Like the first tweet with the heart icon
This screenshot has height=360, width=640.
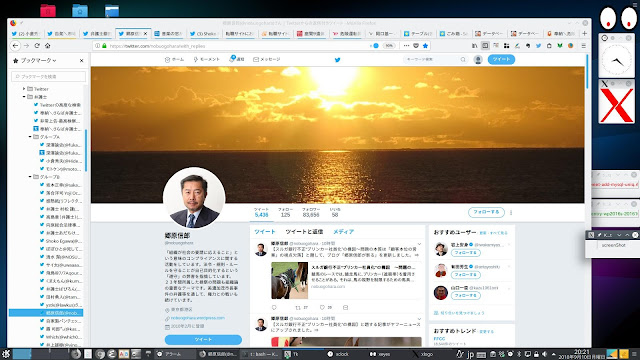(322, 307)
